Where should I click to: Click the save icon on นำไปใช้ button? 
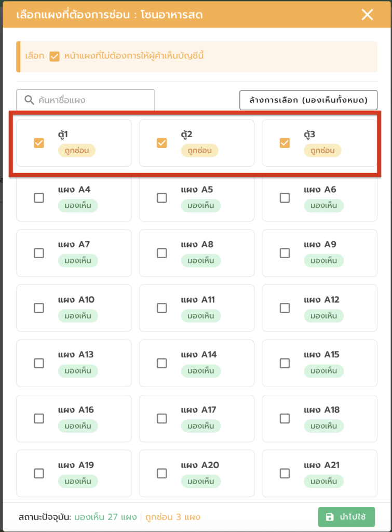coord(330,517)
